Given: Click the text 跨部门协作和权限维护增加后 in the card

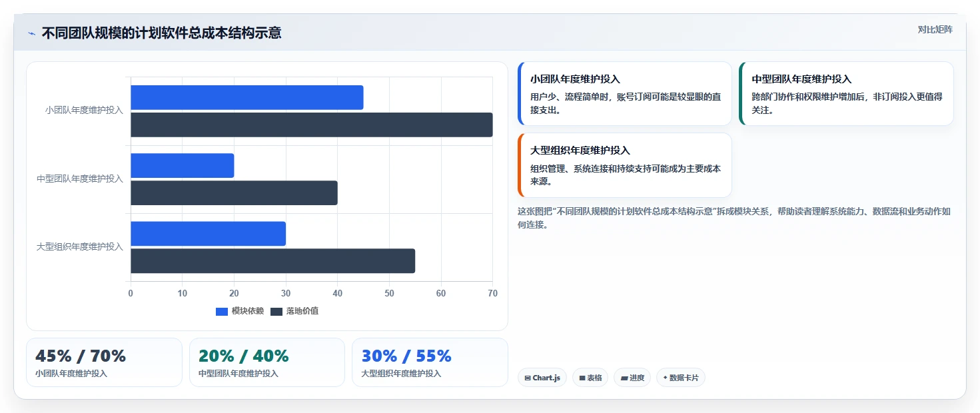Looking at the screenshot, I should (807, 97).
